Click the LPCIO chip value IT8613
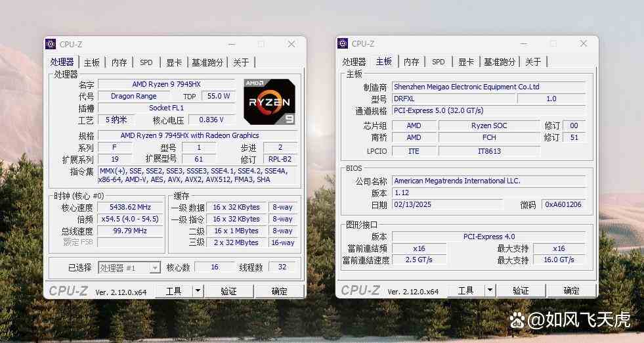This screenshot has height=343, width=644. [x=489, y=151]
